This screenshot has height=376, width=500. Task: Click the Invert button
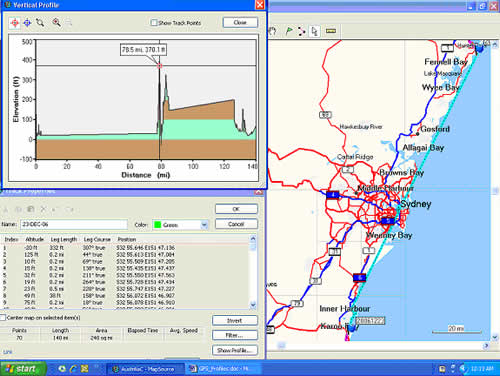click(x=235, y=320)
